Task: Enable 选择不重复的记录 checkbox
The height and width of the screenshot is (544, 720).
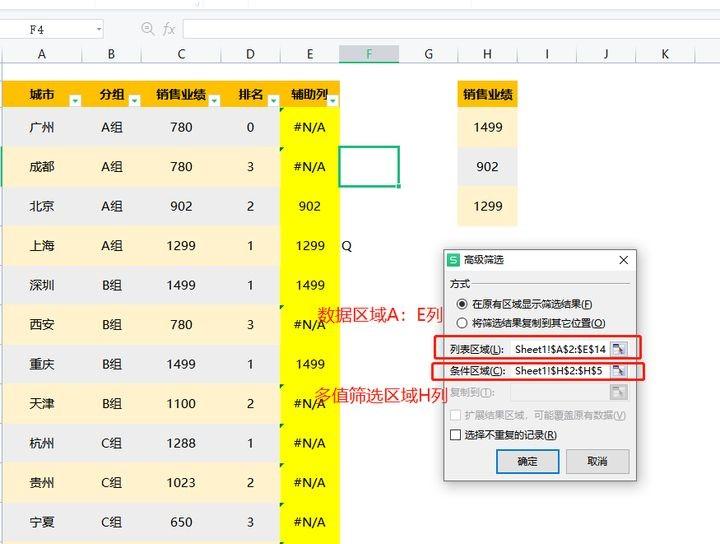Action: pyautogui.click(x=455, y=435)
